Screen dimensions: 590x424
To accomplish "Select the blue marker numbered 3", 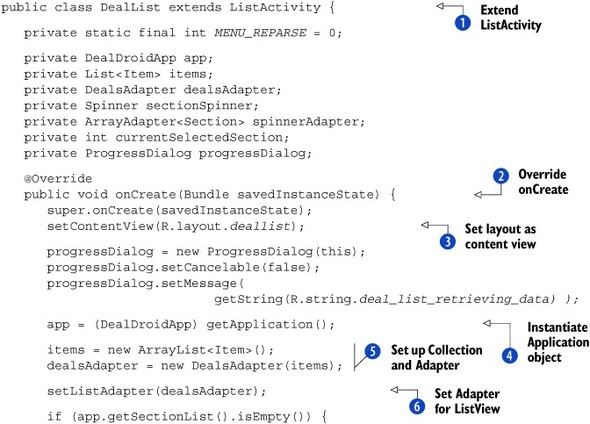I will (x=447, y=242).
